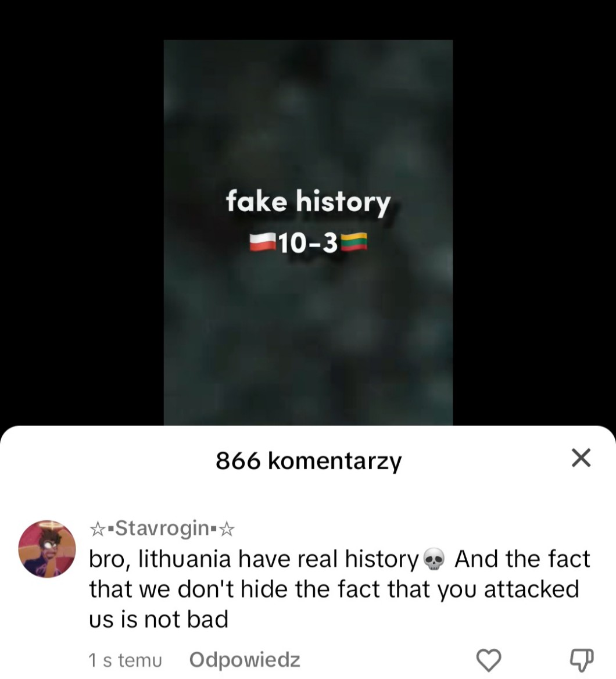Open the Stavrogin username link
The height and width of the screenshot is (679, 616).
click(162, 529)
